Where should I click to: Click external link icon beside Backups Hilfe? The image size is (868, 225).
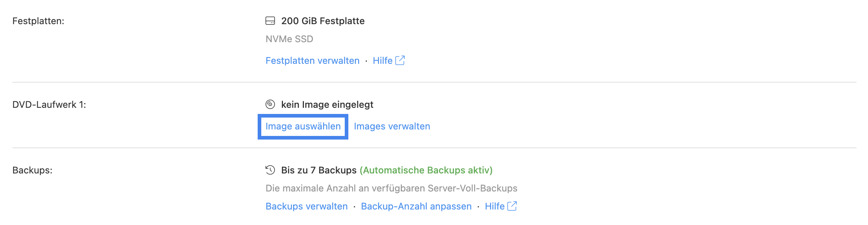512,206
